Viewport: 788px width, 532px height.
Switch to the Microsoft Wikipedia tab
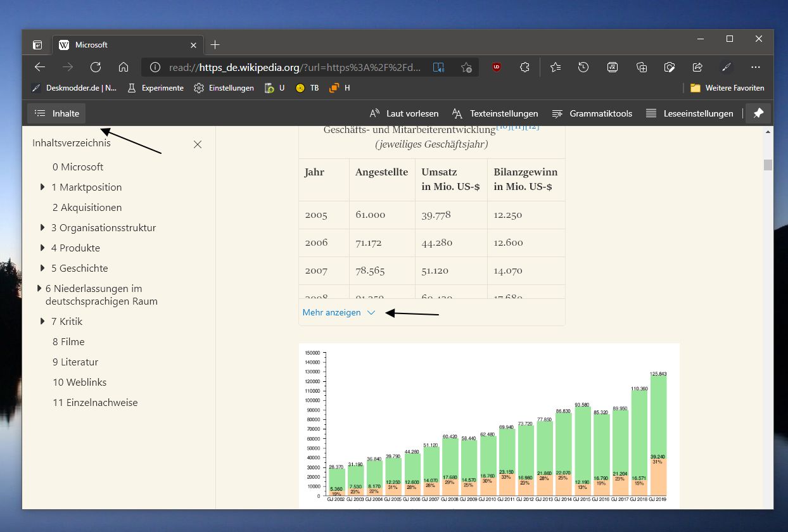pyautogui.click(x=127, y=45)
